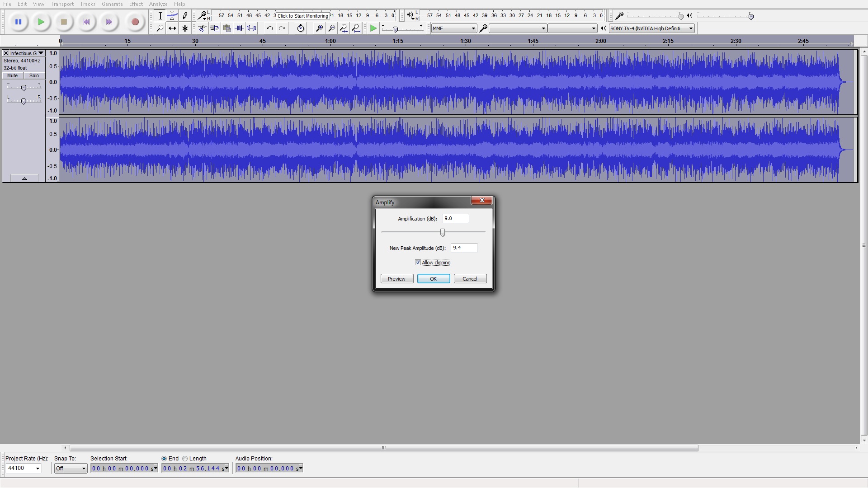The image size is (868, 488).
Task: Open the Generate menu
Action: [x=112, y=4]
